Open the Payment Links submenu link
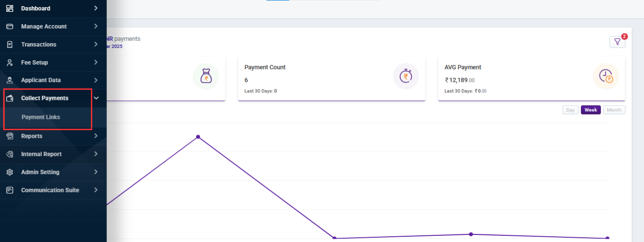Viewport: 644px width, 242px height. pos(41,117)
